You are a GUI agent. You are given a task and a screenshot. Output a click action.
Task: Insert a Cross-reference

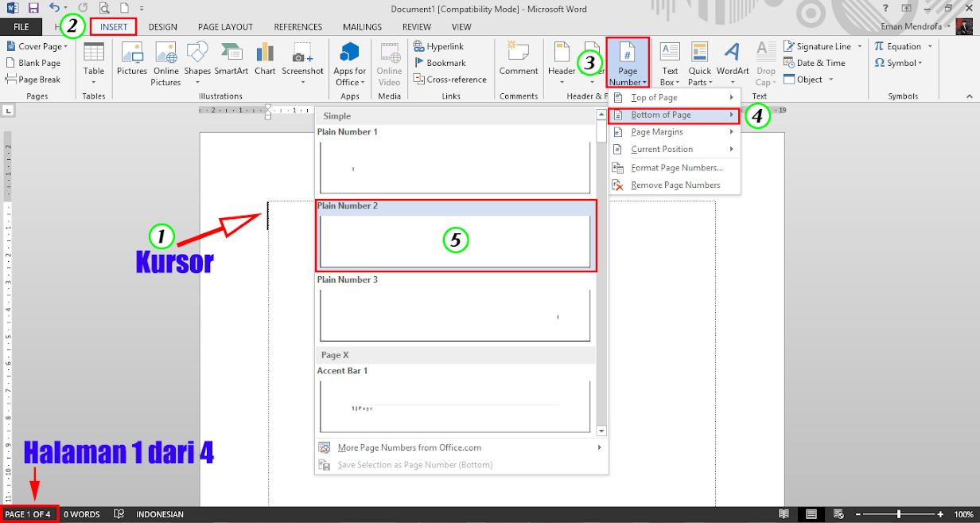coord(450,80)
